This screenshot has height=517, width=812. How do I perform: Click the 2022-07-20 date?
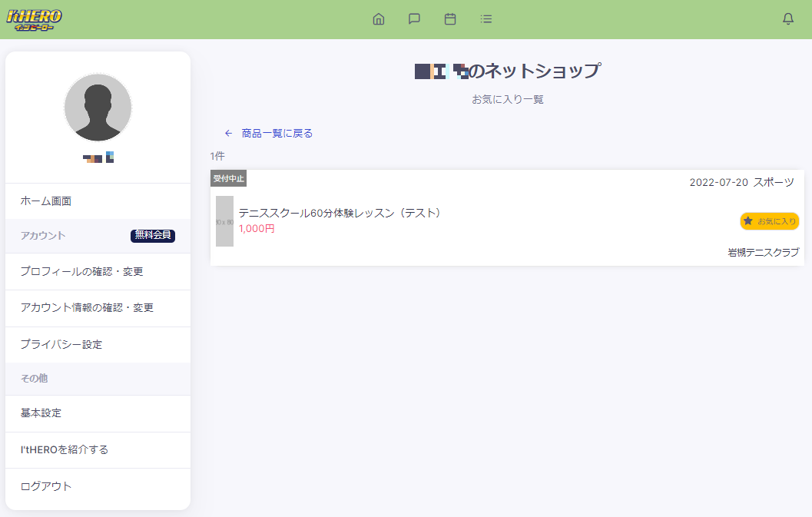pyautogui.click(x=719, y=182)
